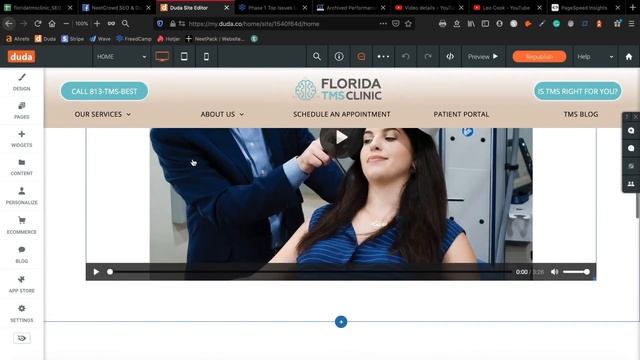The height and width of the screenshot is (360, 640).
Task: Click the video progress seek bar
Action: [310, 272]
